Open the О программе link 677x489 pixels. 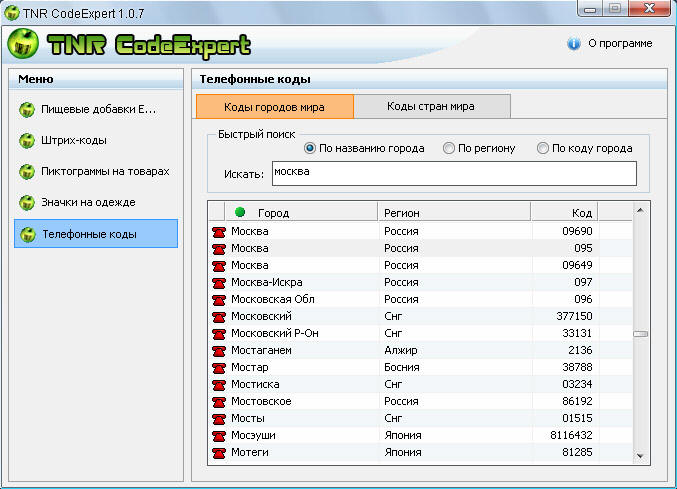(620, 44)
